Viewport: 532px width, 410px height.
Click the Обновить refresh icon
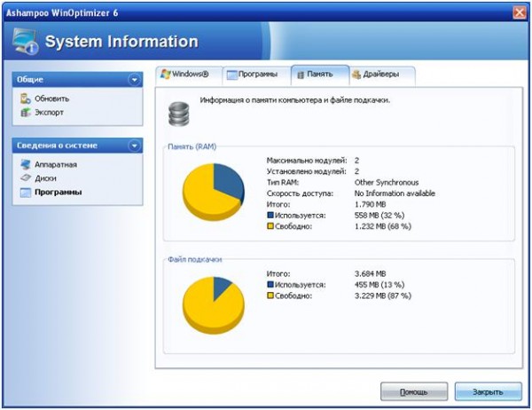pos(25,99)
